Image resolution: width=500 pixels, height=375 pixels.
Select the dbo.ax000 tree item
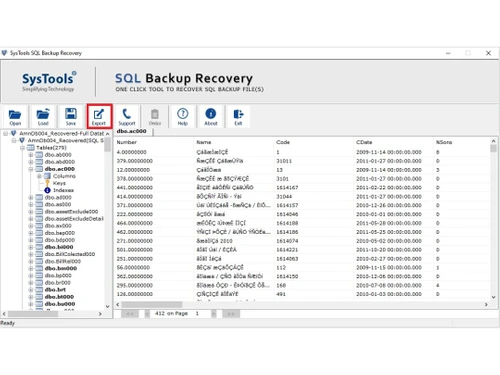pos(58,226)
